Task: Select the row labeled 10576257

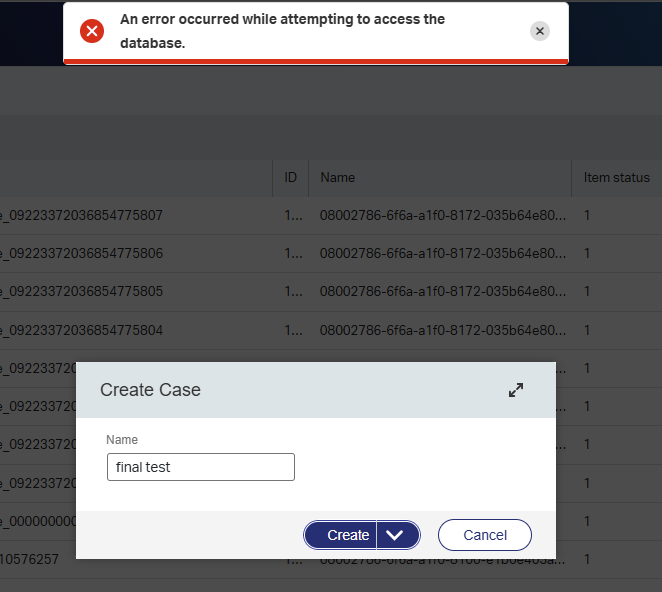Action: tap(40, 560)
